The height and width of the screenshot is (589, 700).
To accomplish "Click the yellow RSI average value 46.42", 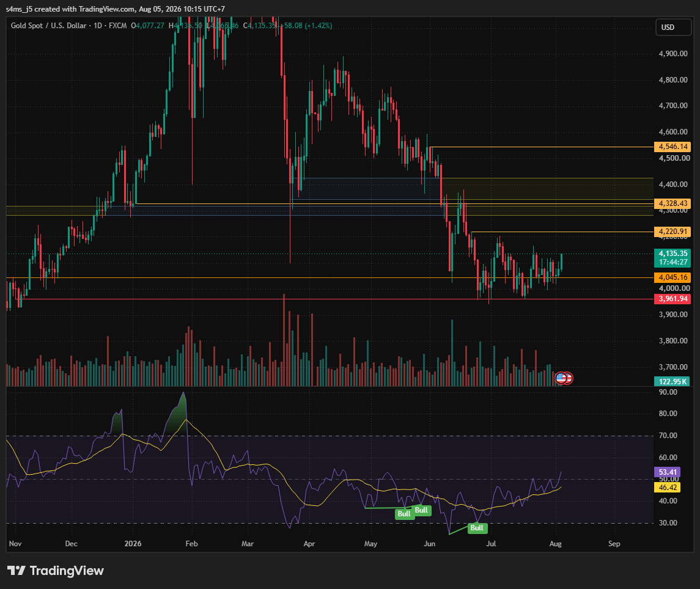I will point(668,487).
